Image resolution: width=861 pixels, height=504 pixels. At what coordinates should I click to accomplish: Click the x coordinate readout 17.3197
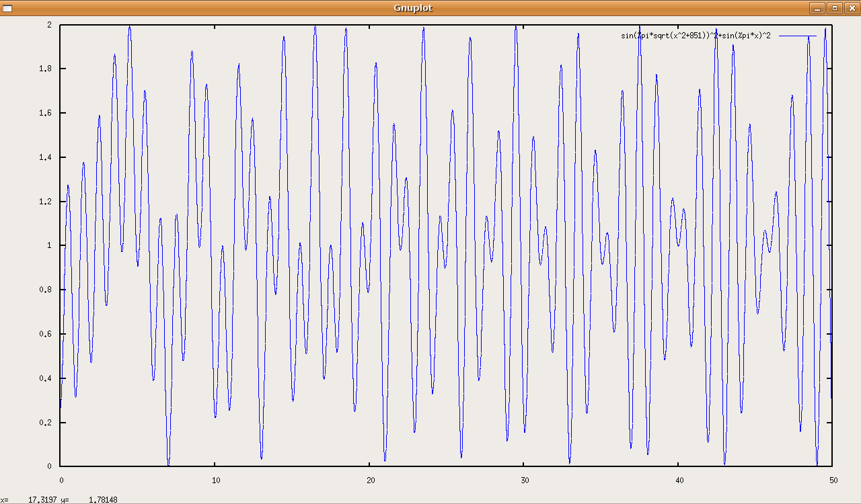40,500
